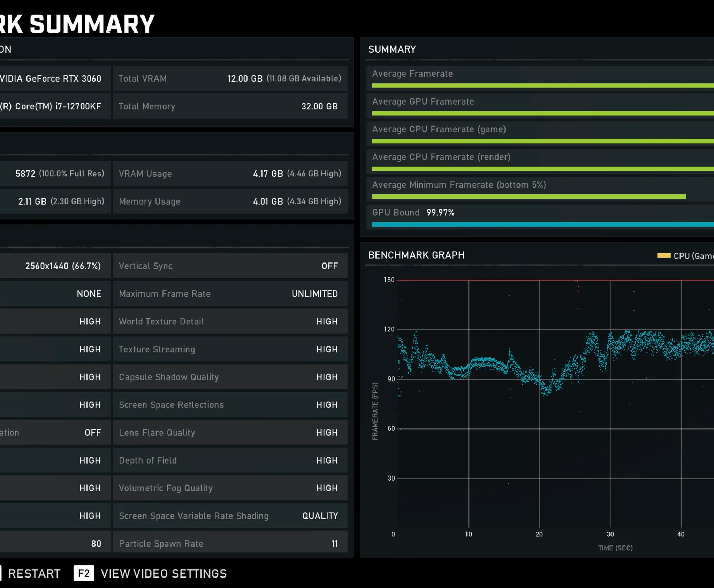Click the "Total VRAM" label

pos(143,79)
